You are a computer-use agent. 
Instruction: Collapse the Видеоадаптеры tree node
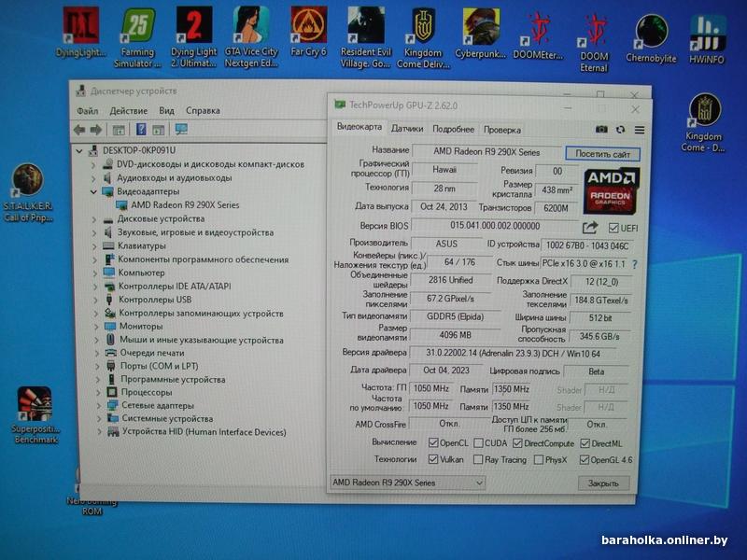pos(92,191)
